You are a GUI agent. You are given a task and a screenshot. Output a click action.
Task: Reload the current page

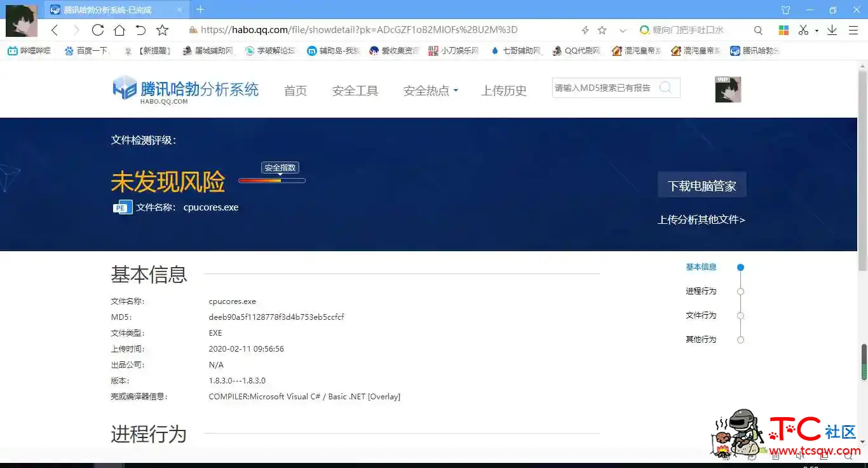point(97,30)
